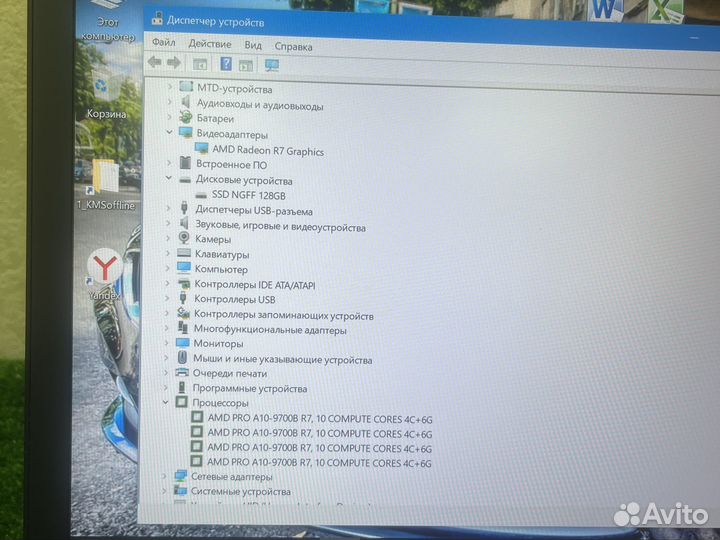
Task: Expand the Батареи node
Action: coord(170,117)
